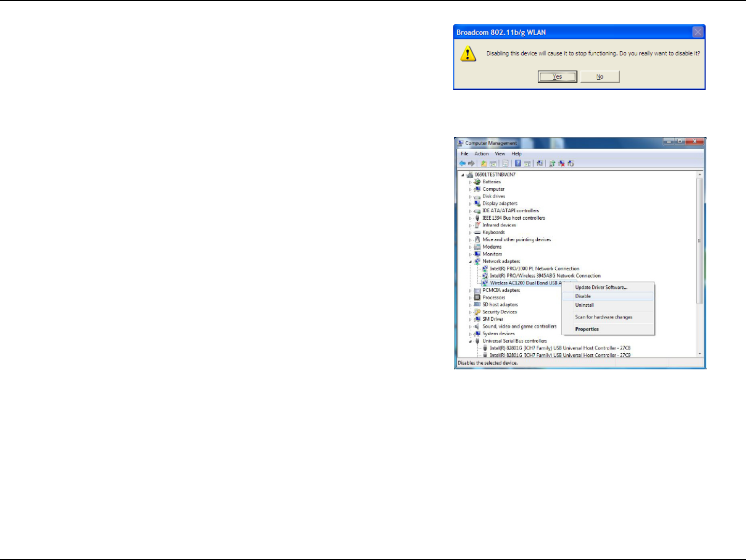Screen dimensions: 746x560
Task: Choose Update Driver Software in context menu
Action: [608, 288]
